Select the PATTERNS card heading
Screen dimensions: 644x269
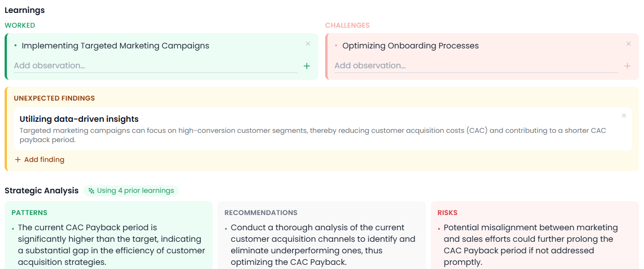(x=29, y=213)
